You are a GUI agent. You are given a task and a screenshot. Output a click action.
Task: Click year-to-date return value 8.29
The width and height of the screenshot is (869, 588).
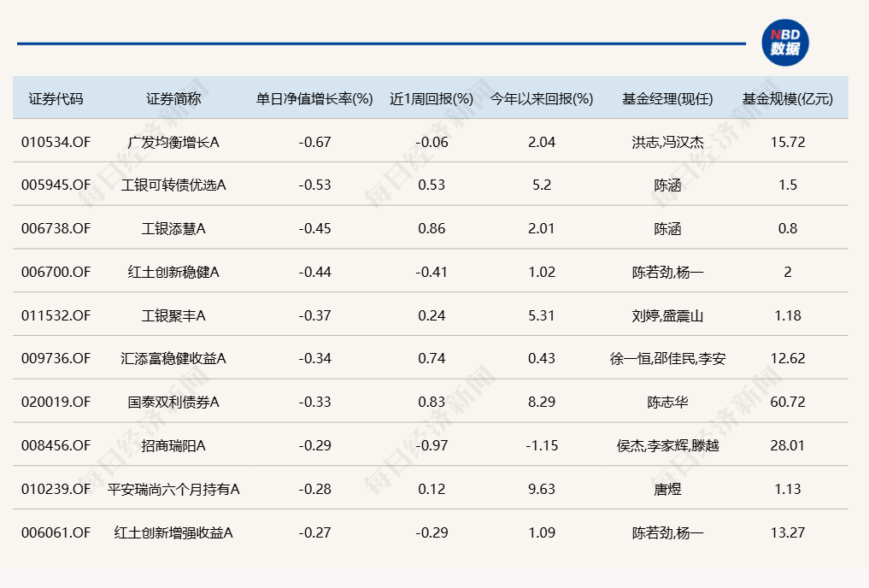pos(542,402)
